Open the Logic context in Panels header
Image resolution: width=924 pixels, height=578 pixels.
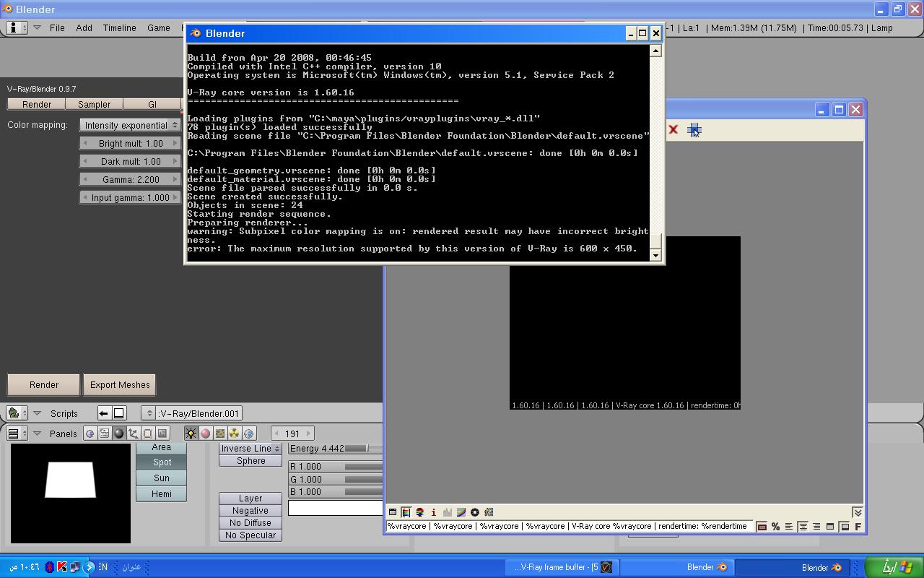(90, 433)
